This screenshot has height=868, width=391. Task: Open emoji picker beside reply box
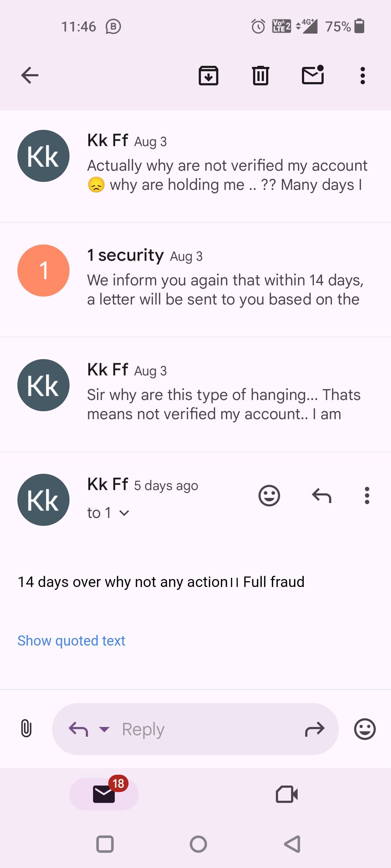click(x=365, y=729)
